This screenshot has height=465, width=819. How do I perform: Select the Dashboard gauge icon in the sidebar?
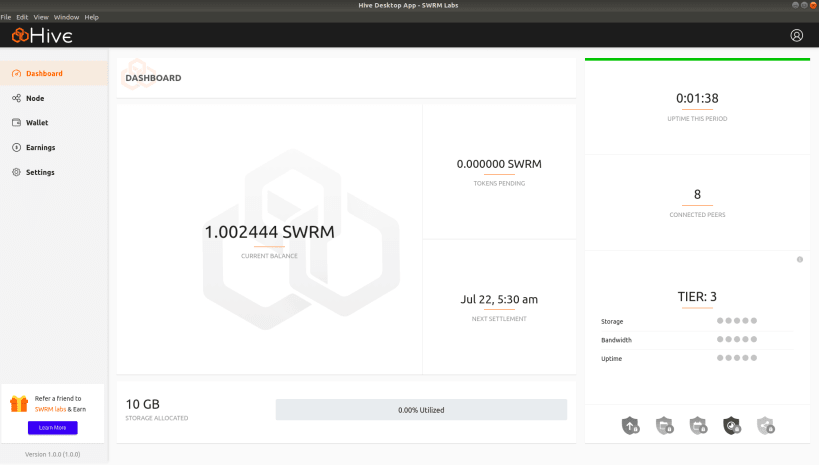point(16,74)
